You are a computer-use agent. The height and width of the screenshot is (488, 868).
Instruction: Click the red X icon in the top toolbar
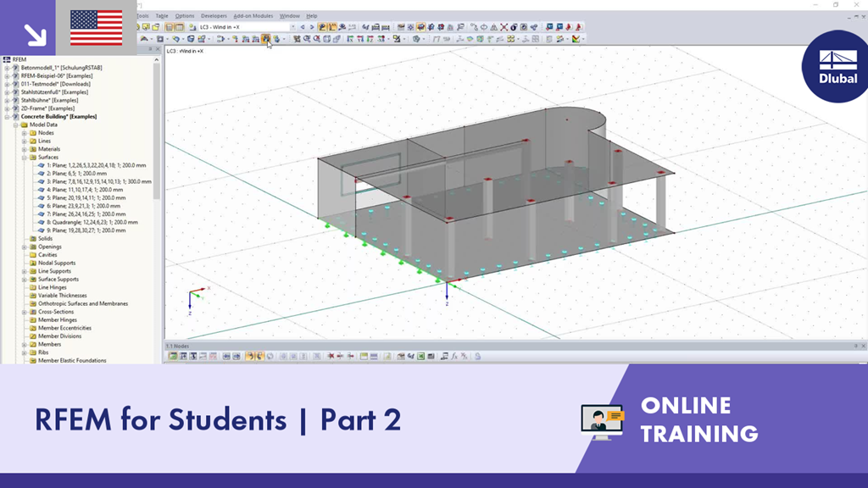tap(504, 27)
